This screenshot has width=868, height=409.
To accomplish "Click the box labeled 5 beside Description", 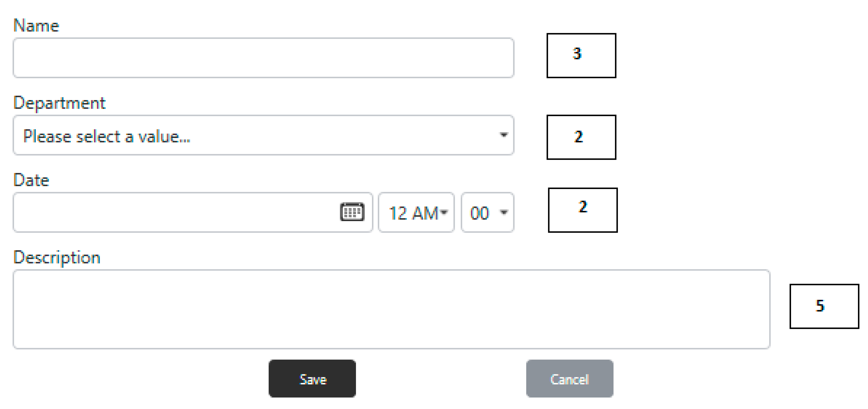I will click(824, 306).
